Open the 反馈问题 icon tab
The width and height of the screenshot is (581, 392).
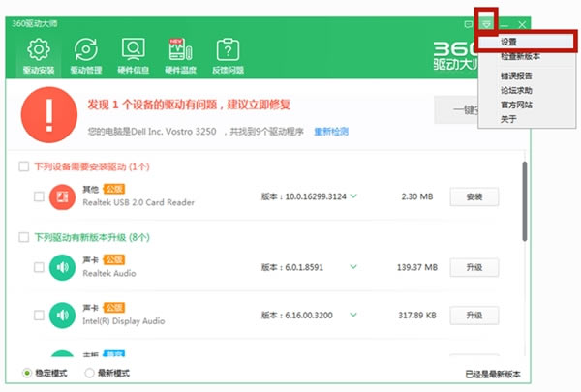[228, 56]
